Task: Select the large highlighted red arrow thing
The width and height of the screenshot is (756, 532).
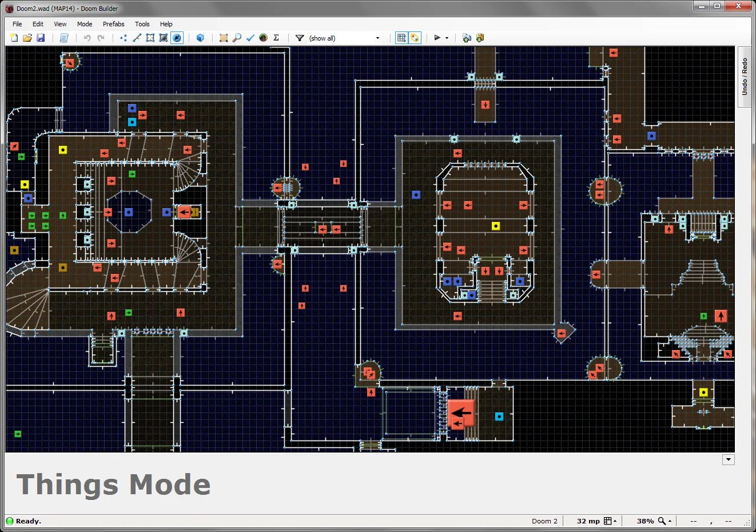Action: [x=461, y=412]
